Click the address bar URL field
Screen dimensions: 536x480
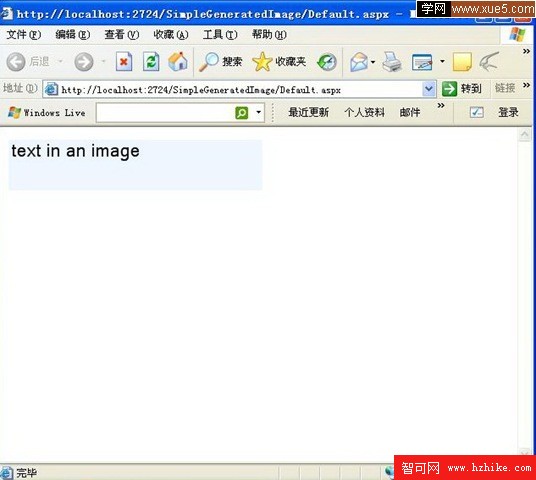[x=239, y=90]
